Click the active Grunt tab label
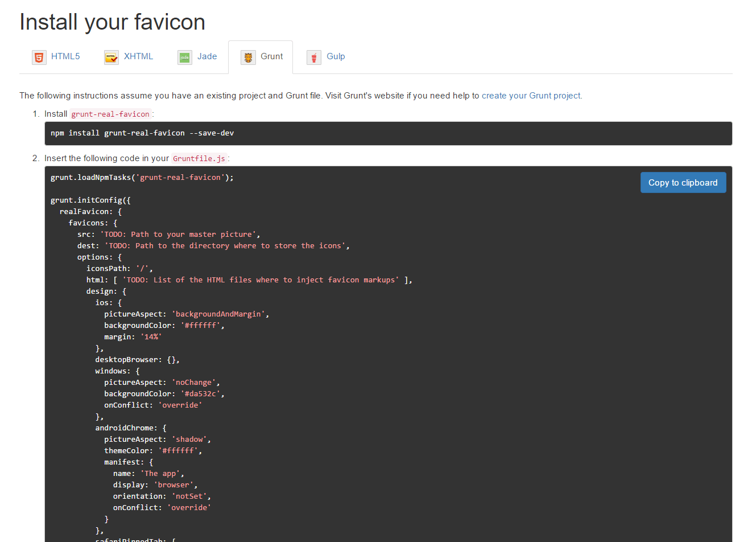This screenshot has width=756, height=542. click(x=272, y=56)
